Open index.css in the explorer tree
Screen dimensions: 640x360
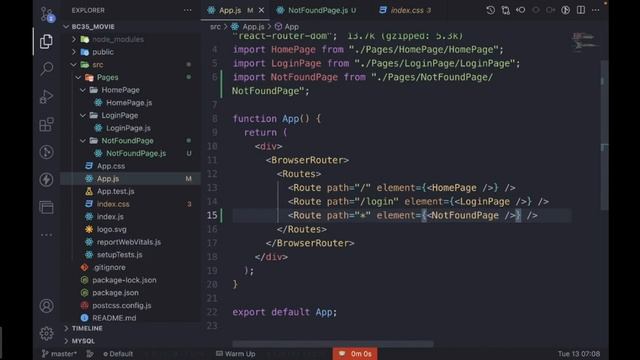(x=113, y=204)
